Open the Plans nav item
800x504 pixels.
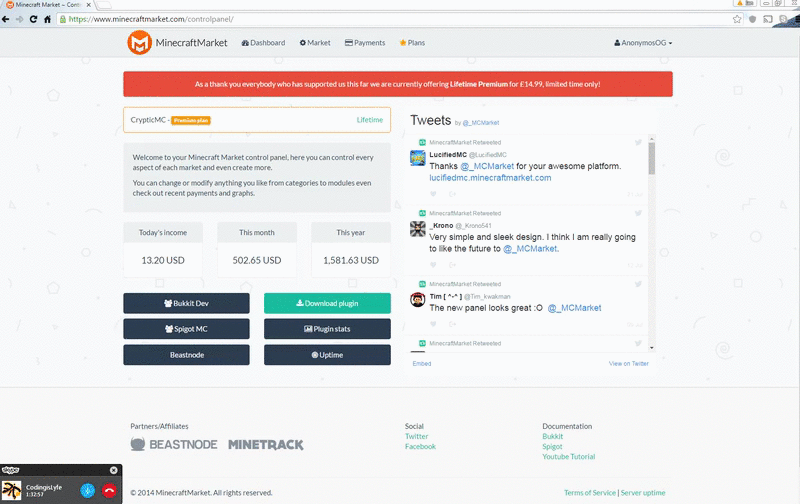pyautogui.click(x=412, y=43)
